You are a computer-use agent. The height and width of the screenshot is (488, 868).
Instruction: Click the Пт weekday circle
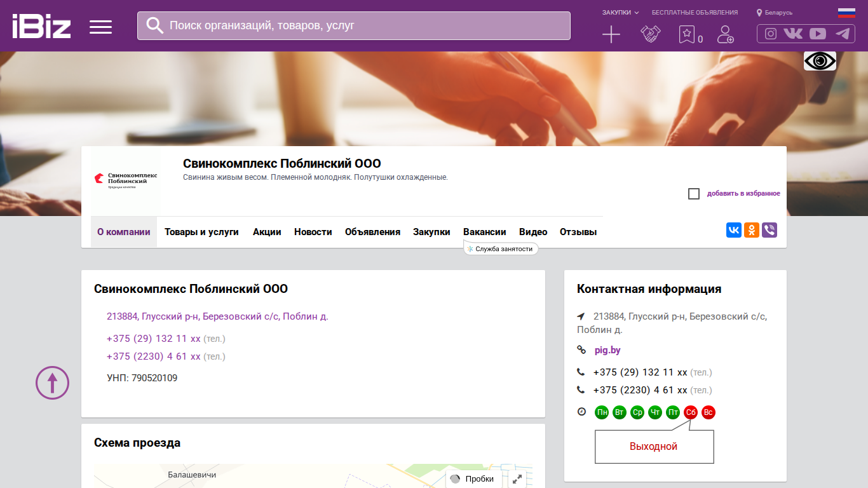point(673,412)
